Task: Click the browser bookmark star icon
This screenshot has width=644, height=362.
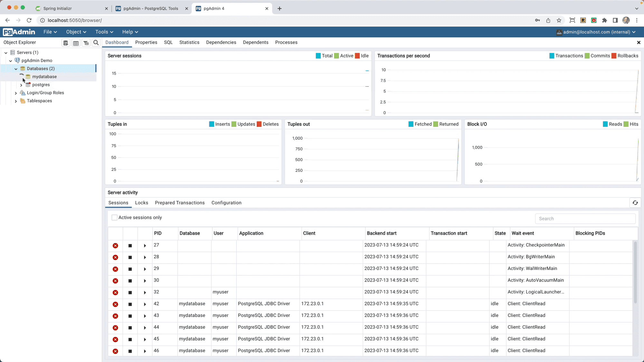Action: pos(559,20)
